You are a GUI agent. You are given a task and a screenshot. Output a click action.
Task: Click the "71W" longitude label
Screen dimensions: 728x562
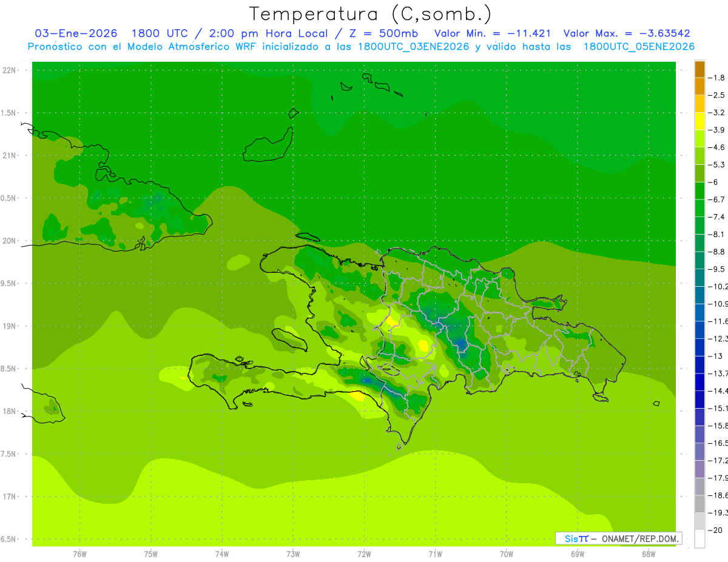pyautogui.click(x=435, y=554)
